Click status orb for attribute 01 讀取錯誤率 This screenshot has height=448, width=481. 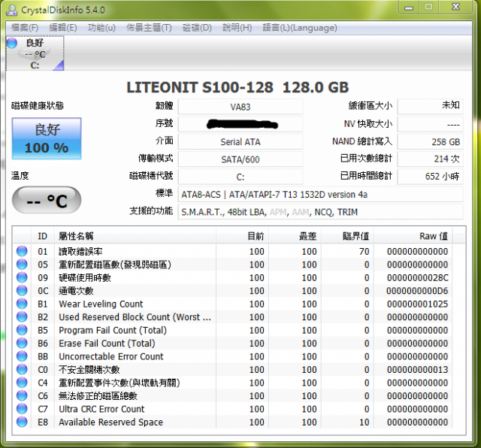click(22, 251)
